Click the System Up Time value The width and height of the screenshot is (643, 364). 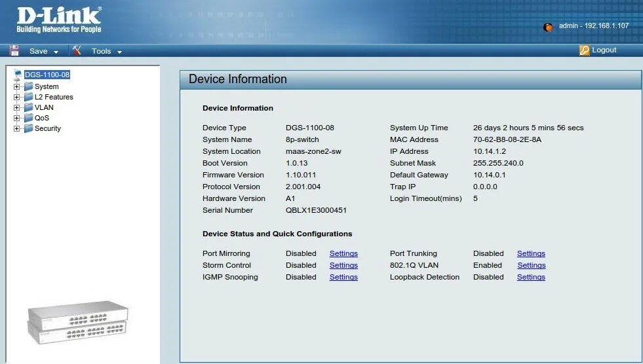[528, 128]
